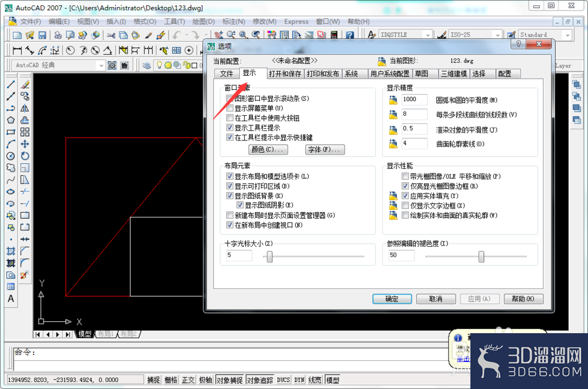
Task: Switch to the 文件 tab in options
Action: [x=226, y=74]
